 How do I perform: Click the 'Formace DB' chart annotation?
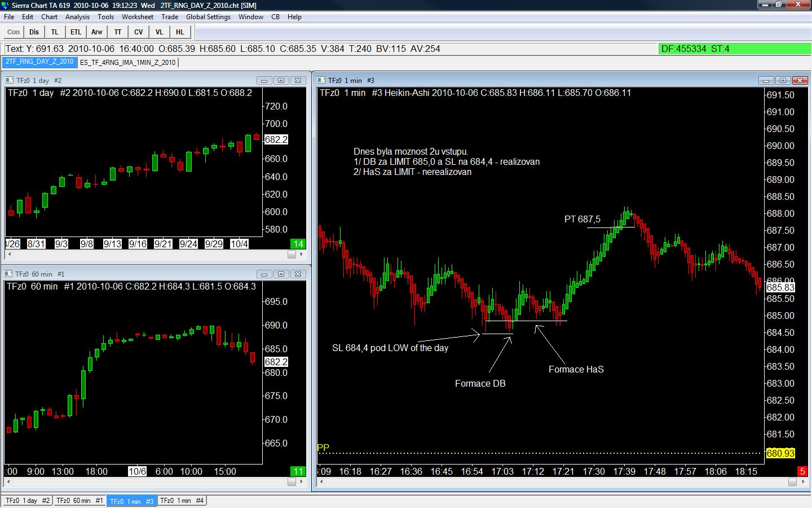(480, 383)
